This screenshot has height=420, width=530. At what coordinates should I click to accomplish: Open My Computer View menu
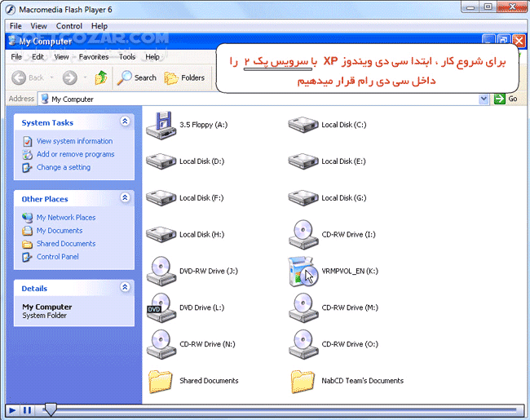(x=61, y=57)
